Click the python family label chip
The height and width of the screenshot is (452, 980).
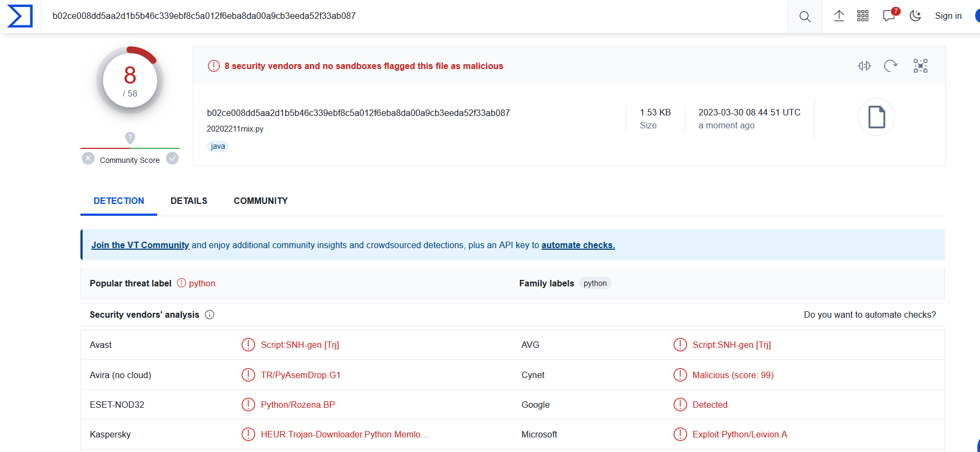click(595, 283)
